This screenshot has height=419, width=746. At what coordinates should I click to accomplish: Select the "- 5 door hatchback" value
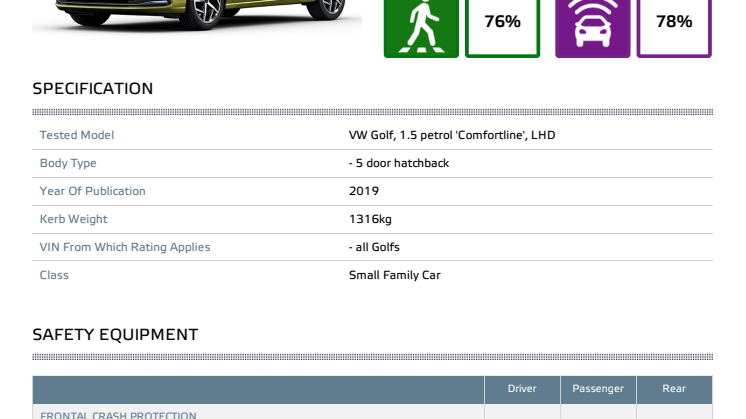click(x=399, y=163)
